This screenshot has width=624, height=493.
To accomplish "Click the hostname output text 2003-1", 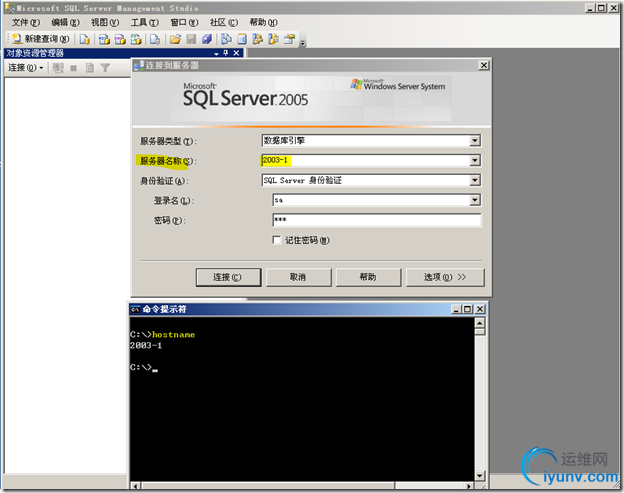I will coord(146,345).
